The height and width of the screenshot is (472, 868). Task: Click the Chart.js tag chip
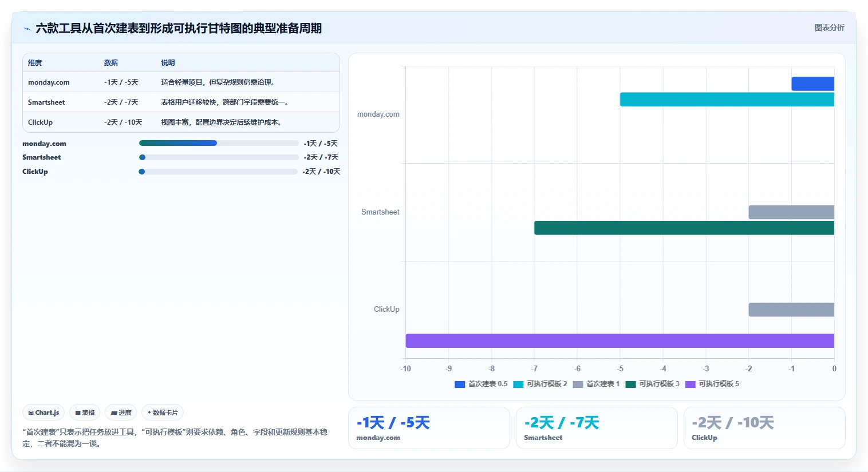44,412
